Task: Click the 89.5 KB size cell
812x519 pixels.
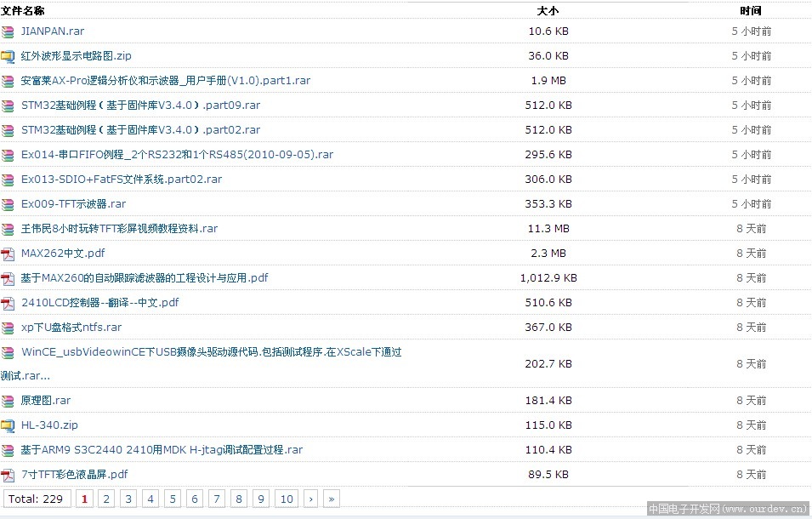Action: click(x=548, y=475)
